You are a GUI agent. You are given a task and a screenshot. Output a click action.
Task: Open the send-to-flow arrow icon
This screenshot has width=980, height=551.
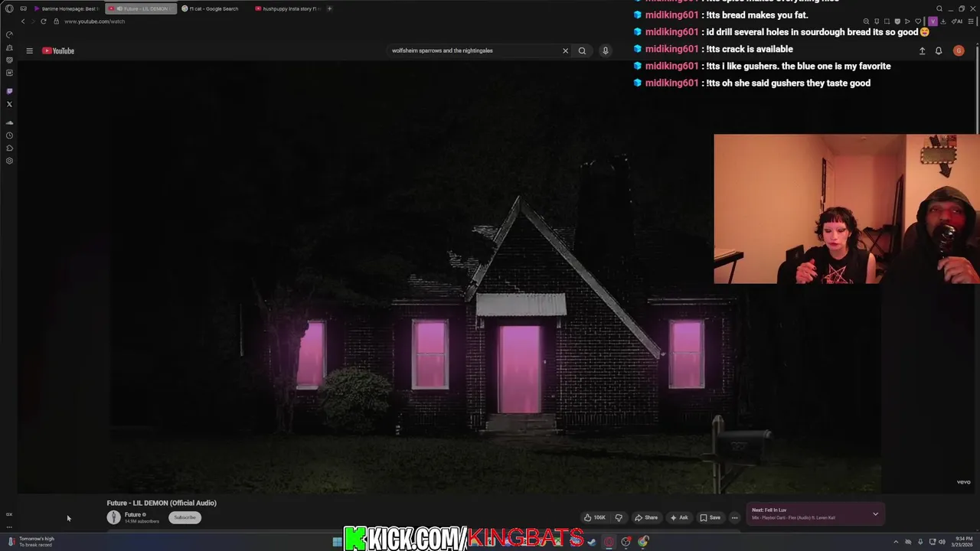click(907, 21)
